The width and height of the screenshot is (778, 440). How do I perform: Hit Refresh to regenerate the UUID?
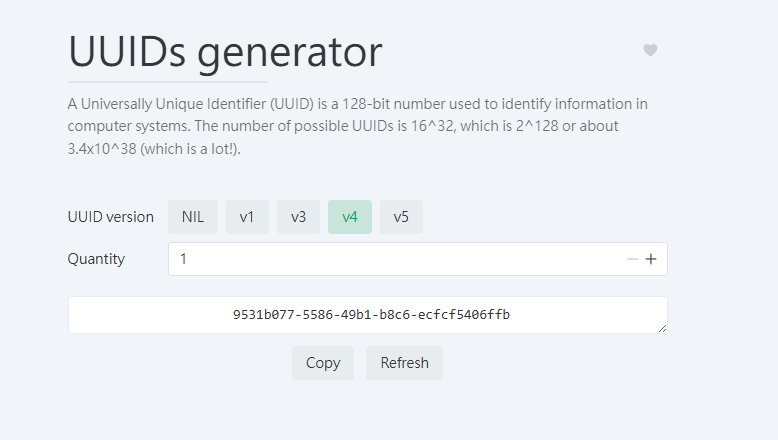coord(404,363)
